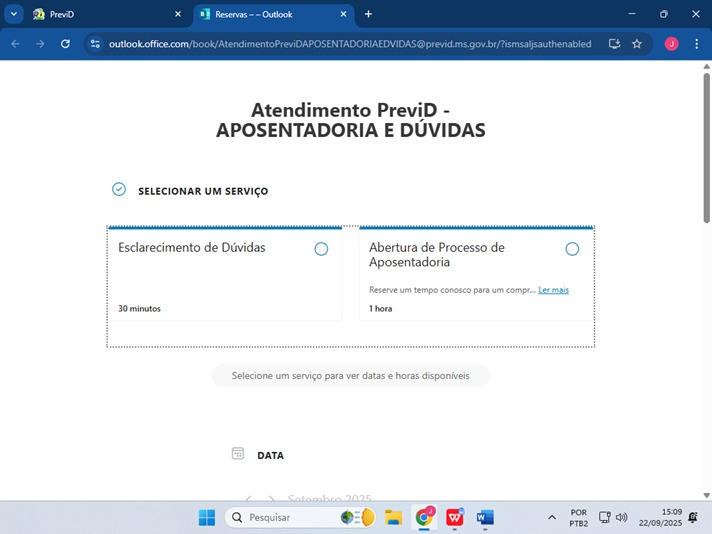Click the page vertical scrollbar thumb
The height and width of the screenshot is (534, 712).
(x=707, y=148)
